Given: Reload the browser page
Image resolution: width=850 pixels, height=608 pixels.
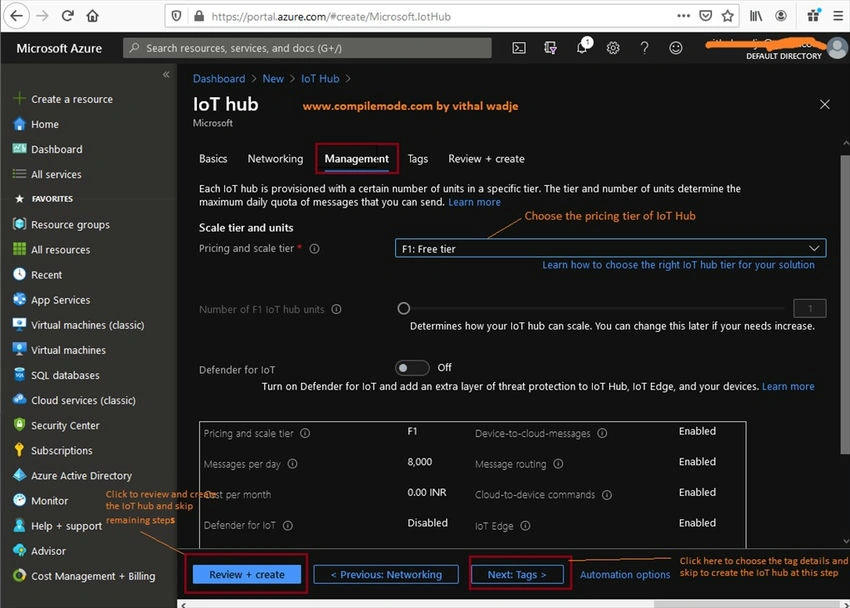Looking at the screenshot, I should (67, 16).
